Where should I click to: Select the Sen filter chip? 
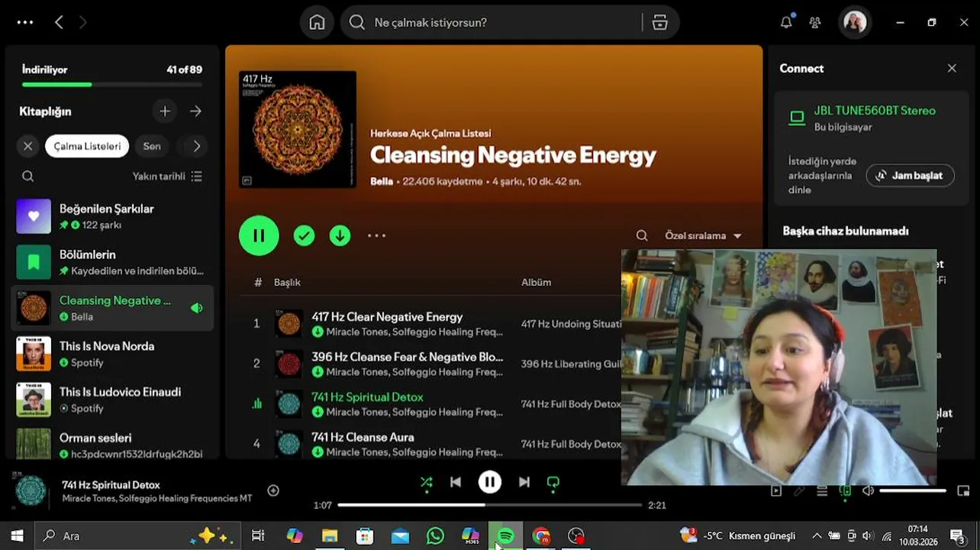(x=152, y=146)
